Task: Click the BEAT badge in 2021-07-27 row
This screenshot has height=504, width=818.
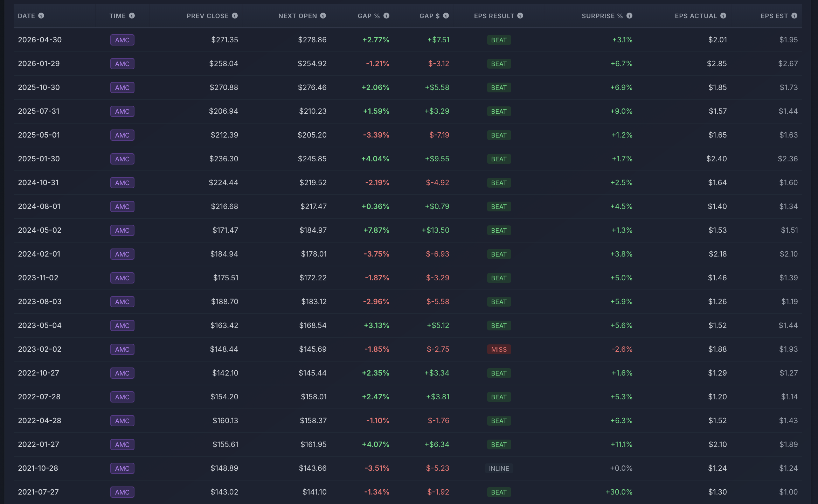Action: (x=499, y=492)
